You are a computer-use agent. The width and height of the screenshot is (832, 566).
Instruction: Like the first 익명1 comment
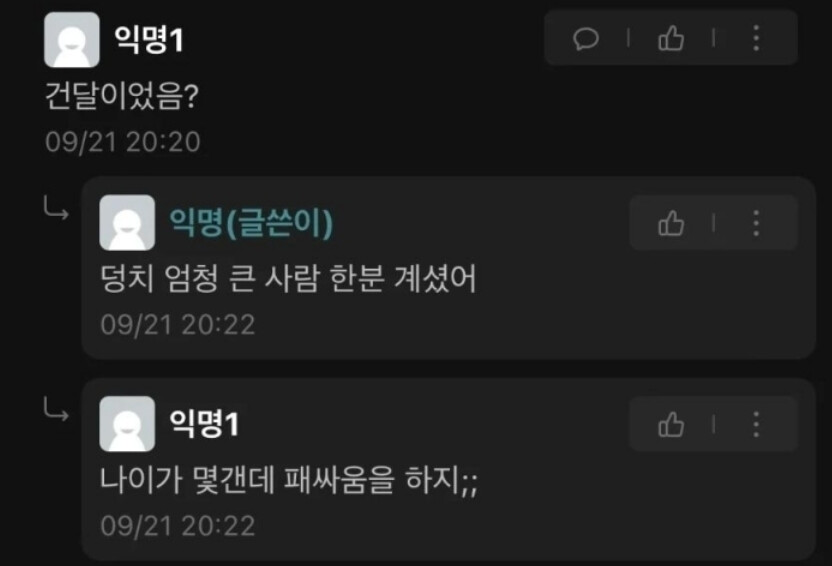[x=671, y=39]
